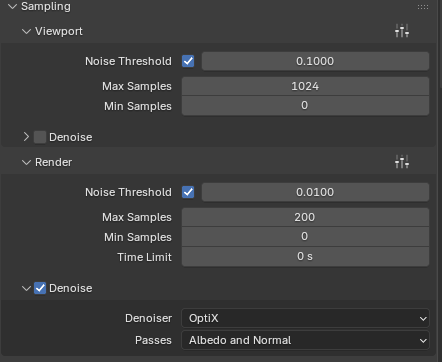Open Passes dropdown showing Albedo and Normal
The image size is (442, 362).
(x=305, y=340)
